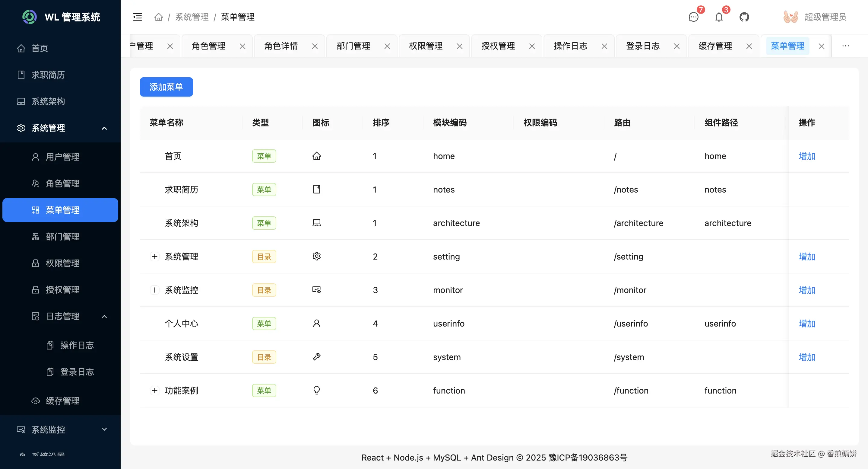Expand the 系统监控 sidebar menu
868x469 pixels.
click(104, 429)
